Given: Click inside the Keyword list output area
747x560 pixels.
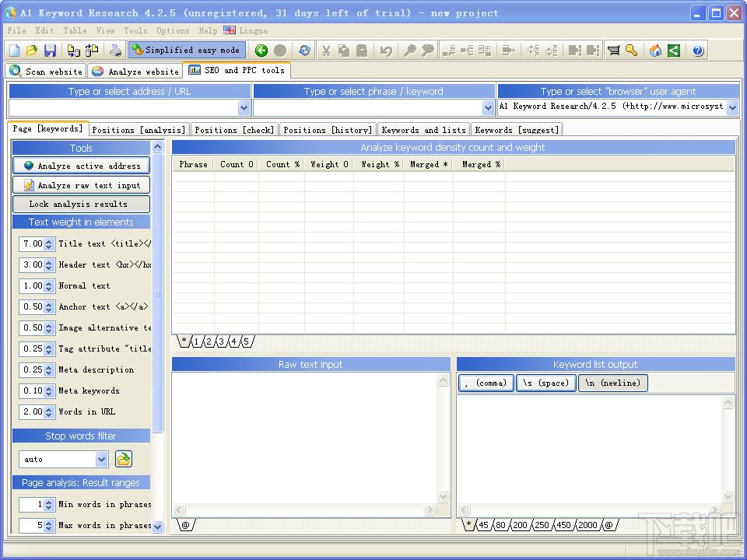Looking at the screenshot, I should click(x=589, y=449).
